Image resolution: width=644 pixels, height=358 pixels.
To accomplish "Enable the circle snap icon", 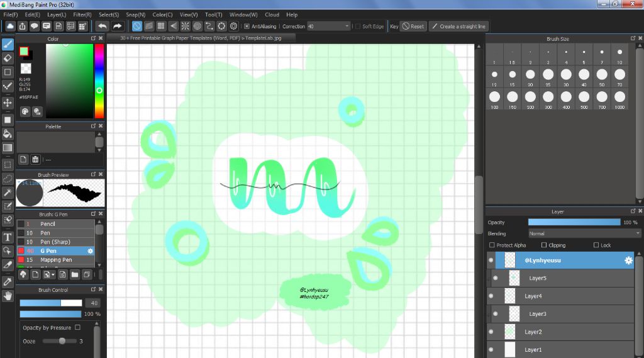I will (x=197, y=26).
